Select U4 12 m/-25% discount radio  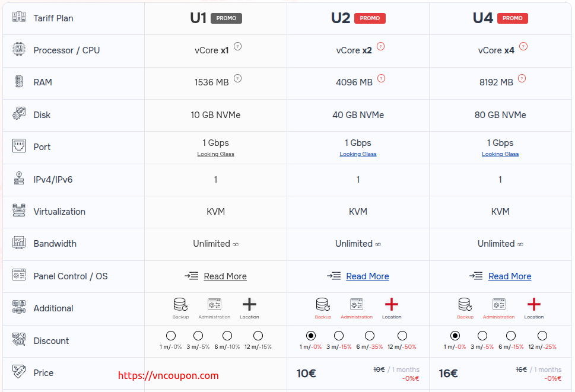click(x=542, y=336)
